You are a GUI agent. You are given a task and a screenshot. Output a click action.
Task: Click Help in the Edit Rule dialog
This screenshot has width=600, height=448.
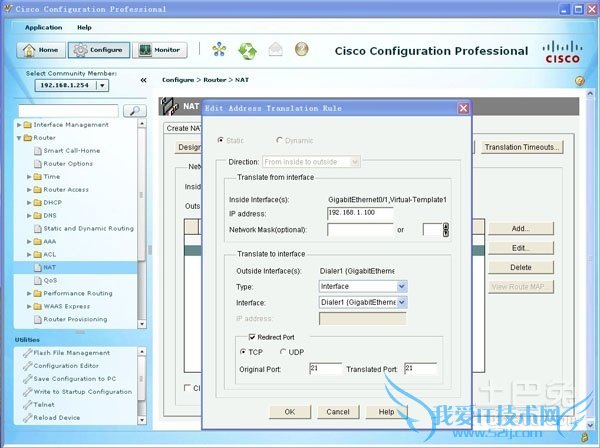[x=386, y=412]
